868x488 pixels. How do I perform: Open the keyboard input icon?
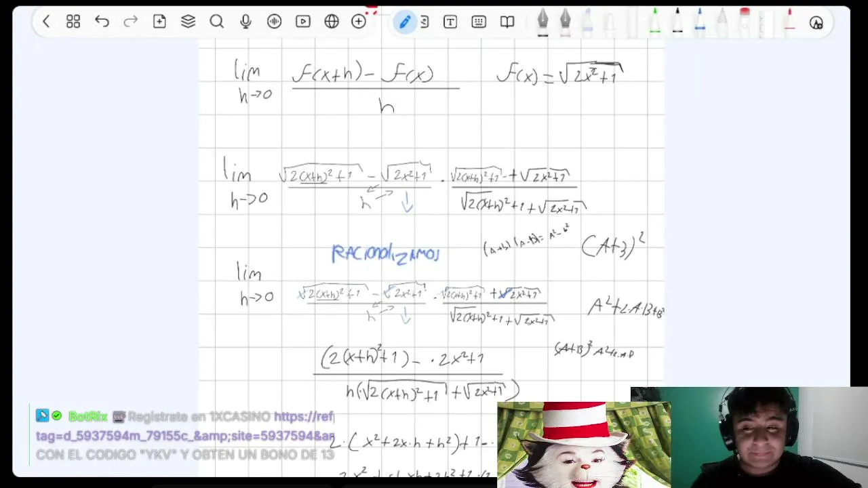pos(479,22)
